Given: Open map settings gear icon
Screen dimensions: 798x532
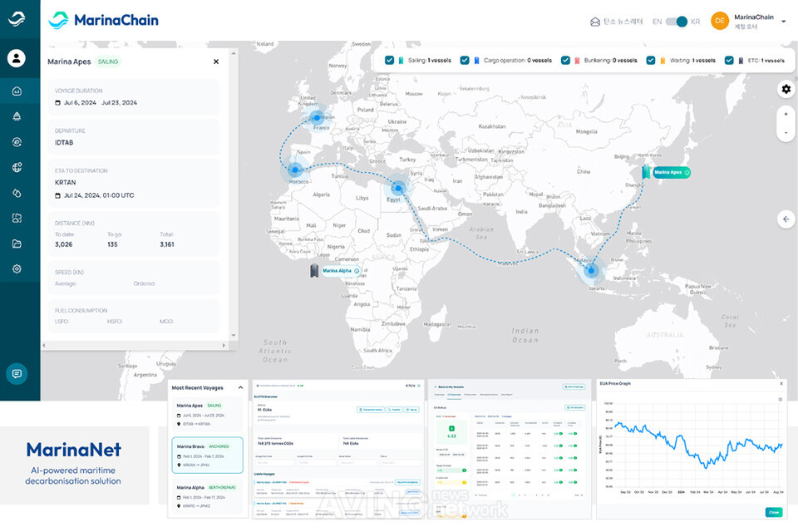Looking at the screenshot, I should coord(786,89).
